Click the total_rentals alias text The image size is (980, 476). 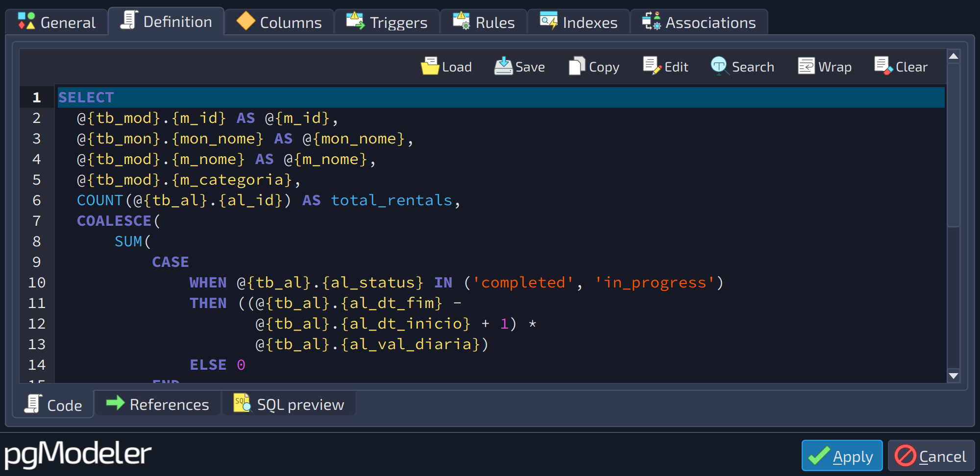[392, 200]
